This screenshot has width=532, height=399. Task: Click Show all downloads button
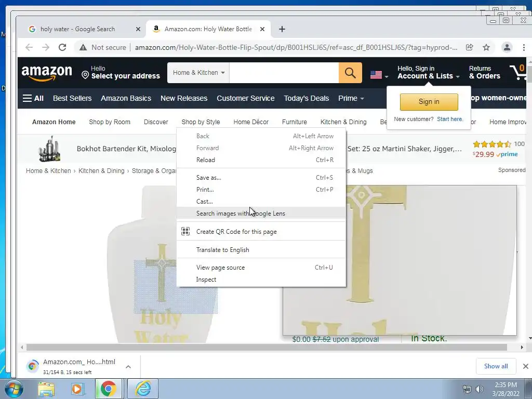[496, 366]
